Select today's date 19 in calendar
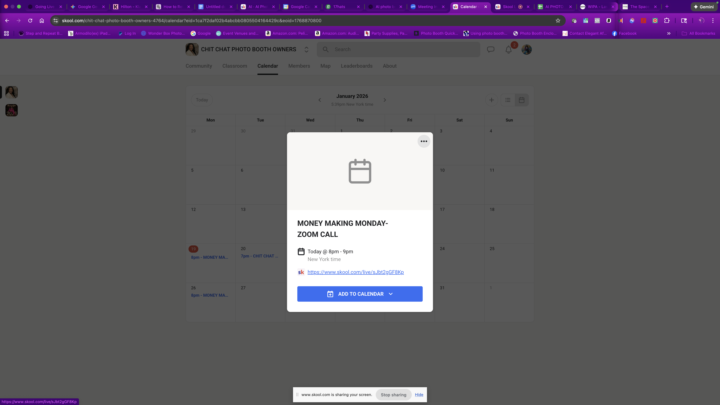The width and height of the screenshot is (720, 405). (x=193, y=249)
